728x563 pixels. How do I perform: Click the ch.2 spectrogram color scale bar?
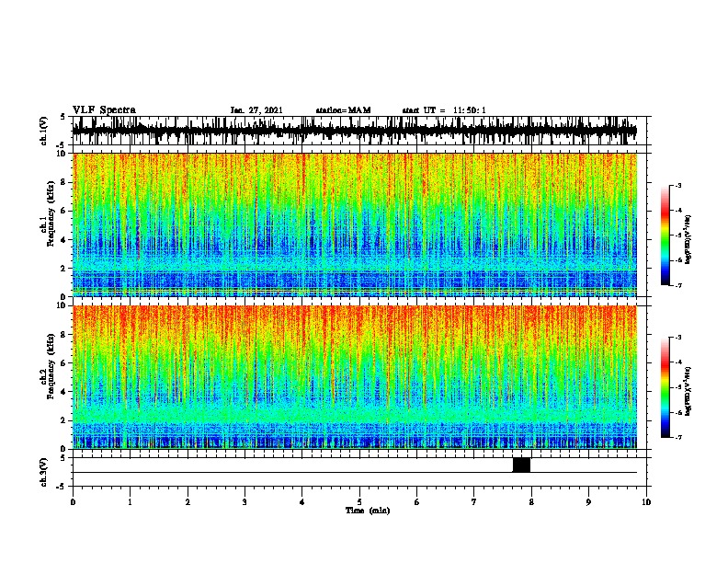coord(665,387)
